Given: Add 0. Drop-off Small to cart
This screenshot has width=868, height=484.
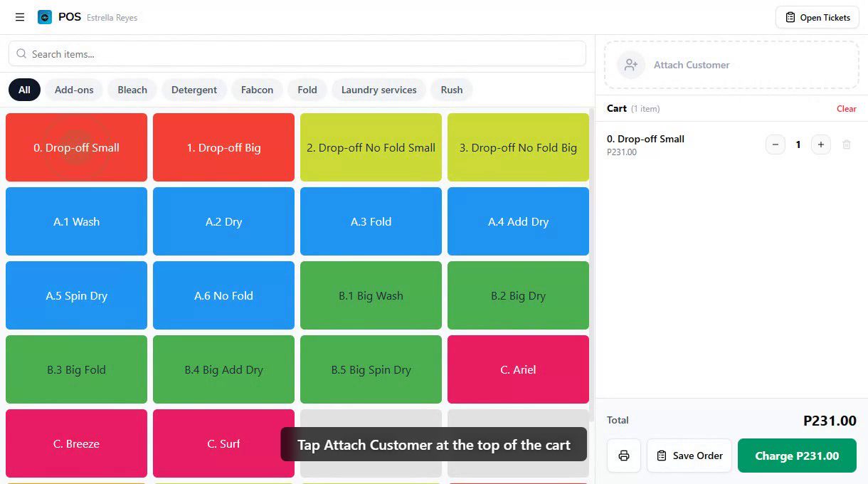Looking at the screenshot, I should (x=76, y=147).
